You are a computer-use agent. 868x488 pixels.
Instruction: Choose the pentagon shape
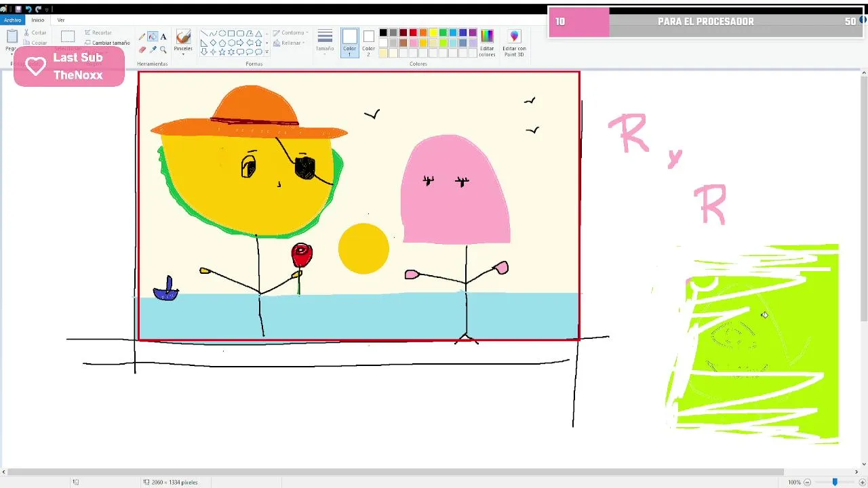point(222,43)
